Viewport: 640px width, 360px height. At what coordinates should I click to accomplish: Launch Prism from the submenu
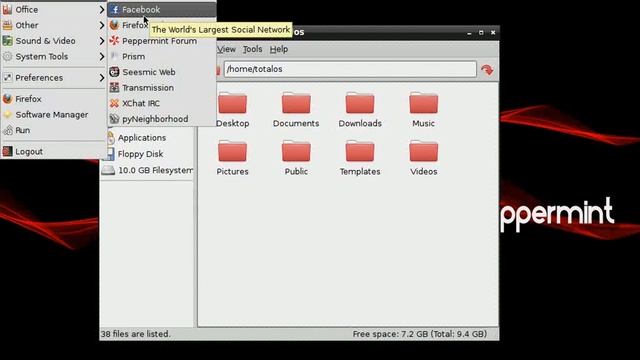coord(162,56)
